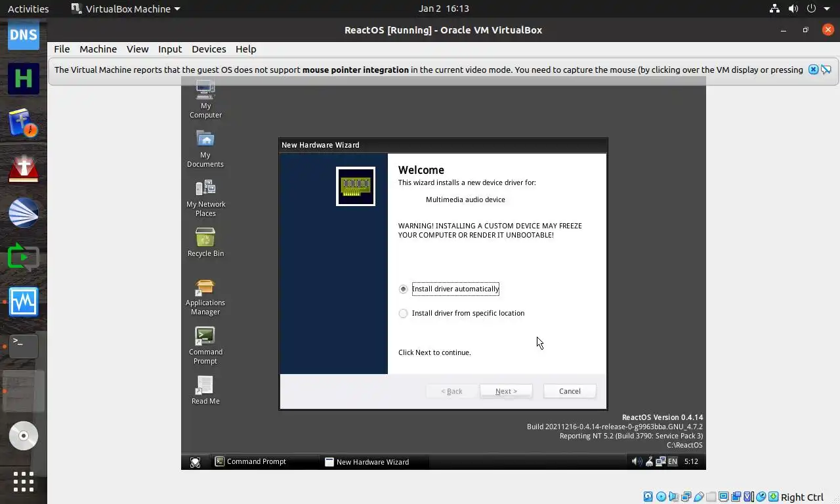
Task: Open the VirtualBox Machine app menu dropdown
Action: [125, 9]
